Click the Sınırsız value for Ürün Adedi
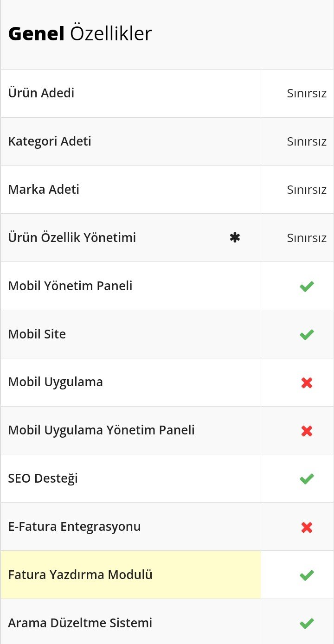Viewport: 334px width, 644px height. [x=307, y=93]
